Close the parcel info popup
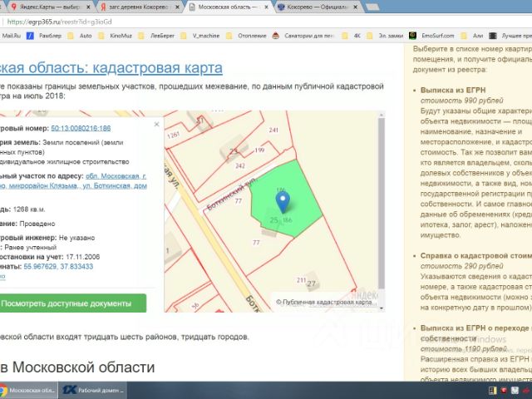Viewport: 532px width, 399px height. click(x=156, y=124)
